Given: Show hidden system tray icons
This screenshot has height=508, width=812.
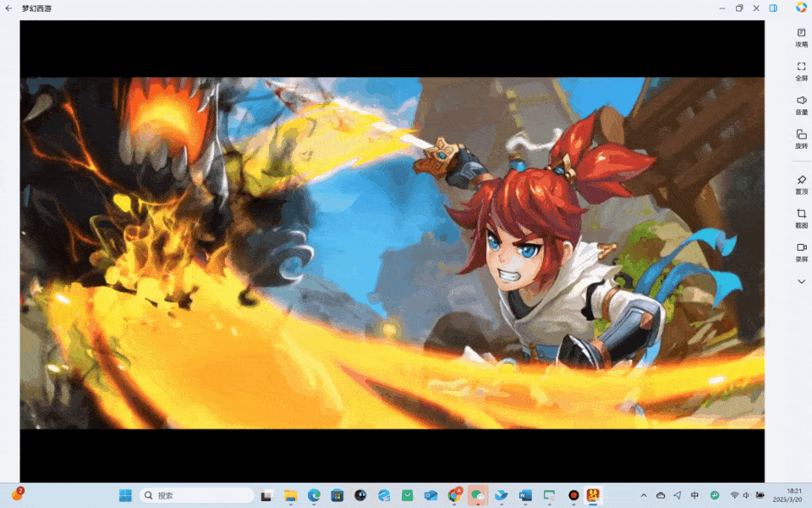Looking at the screenshot, I should click(644, 495).
